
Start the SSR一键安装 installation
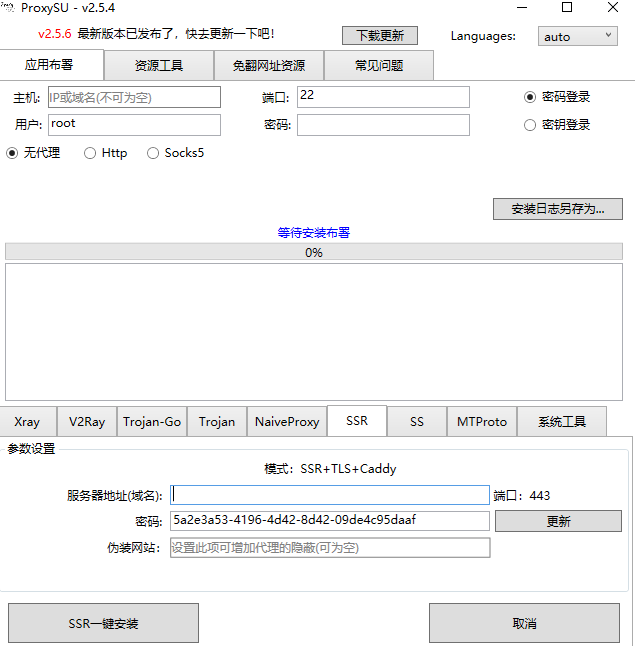(103, 623)
